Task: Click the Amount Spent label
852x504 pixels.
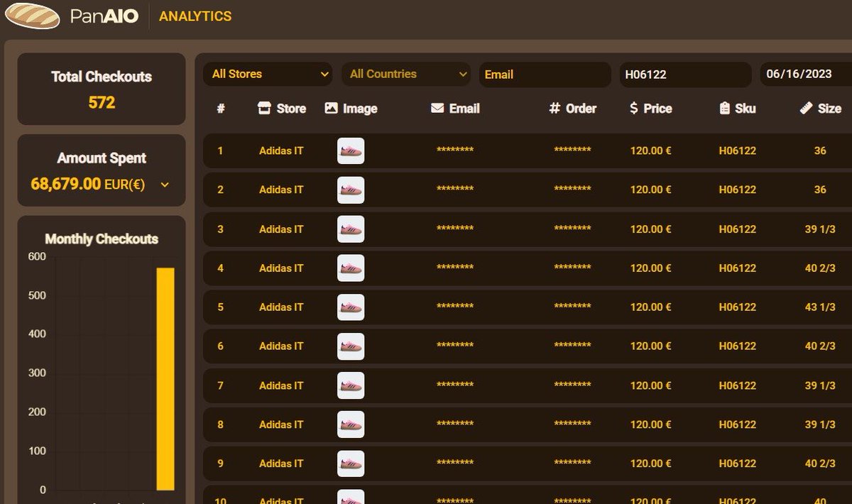Action: (102, 158)
